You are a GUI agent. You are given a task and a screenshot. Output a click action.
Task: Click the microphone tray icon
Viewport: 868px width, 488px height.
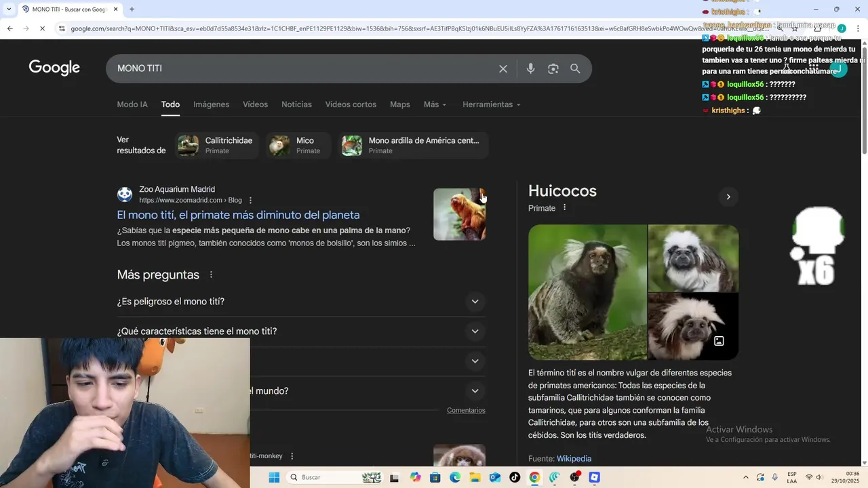(x=775, y=477)
